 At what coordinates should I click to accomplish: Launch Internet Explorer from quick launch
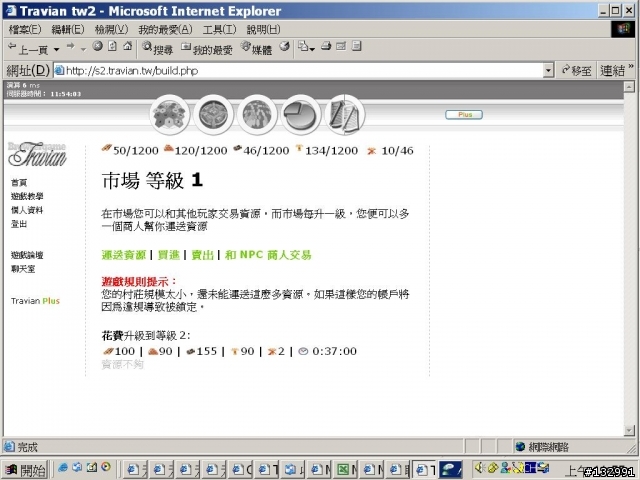pyautogui.click(x=63, y=468)
